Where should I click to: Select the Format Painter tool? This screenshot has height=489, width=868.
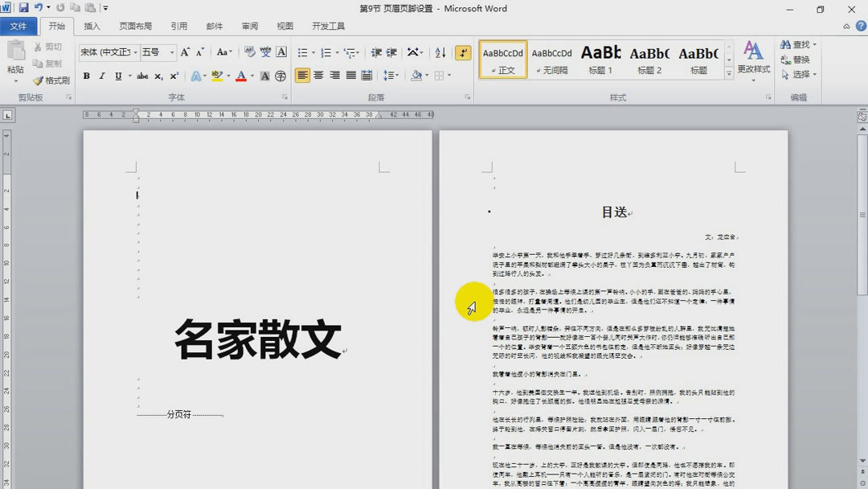click(x=50, y=80)
